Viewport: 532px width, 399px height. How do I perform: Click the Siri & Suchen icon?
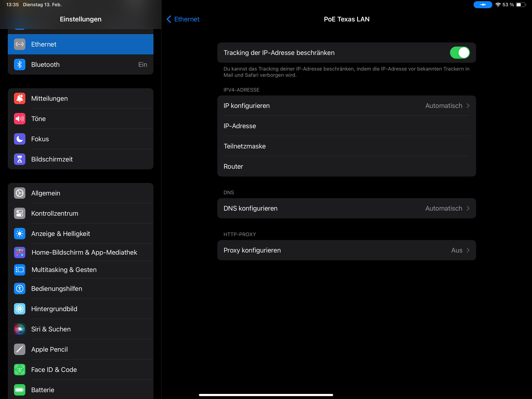pyautogui.click(x=19, y=329)
